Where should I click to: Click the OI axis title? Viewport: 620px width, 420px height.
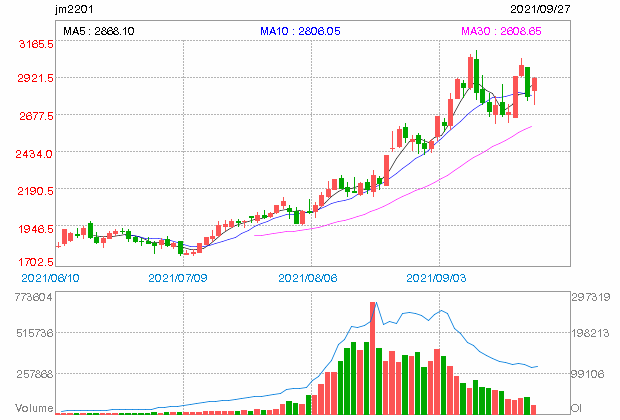(576, 408)
